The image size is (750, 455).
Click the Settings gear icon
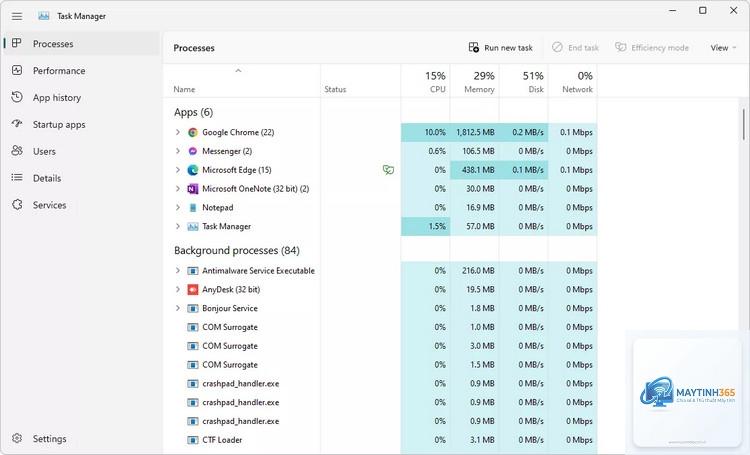17,438
